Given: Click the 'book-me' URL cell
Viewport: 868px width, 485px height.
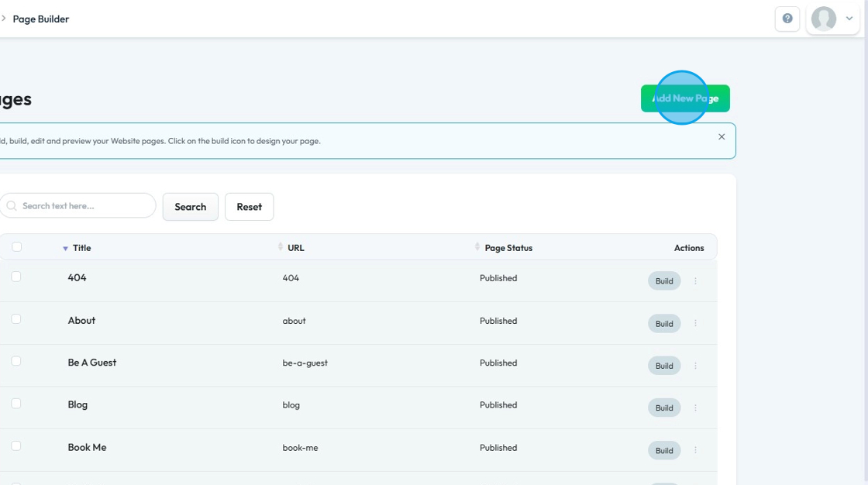Looking at the screenshot, I should tap(300, 448).
